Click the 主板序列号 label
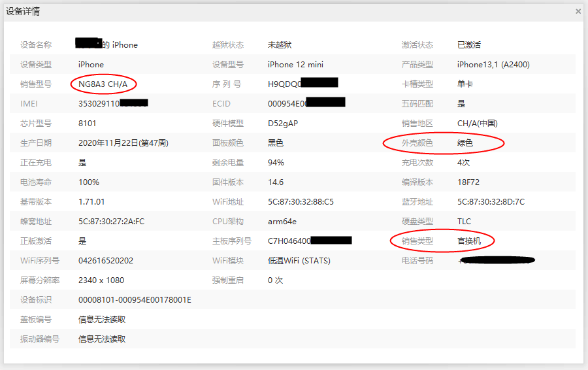The height and width of the screenshot is (370, 588). pos(232,241)
